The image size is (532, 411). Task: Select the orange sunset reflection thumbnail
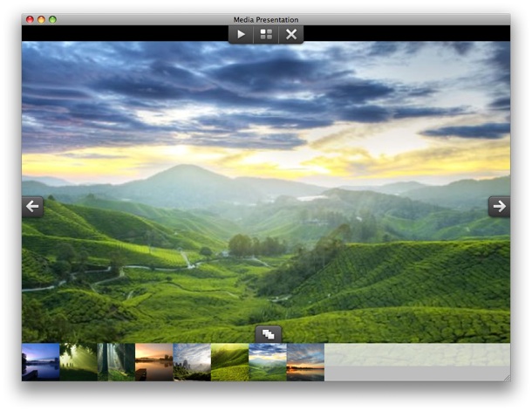tap(153, 362)
